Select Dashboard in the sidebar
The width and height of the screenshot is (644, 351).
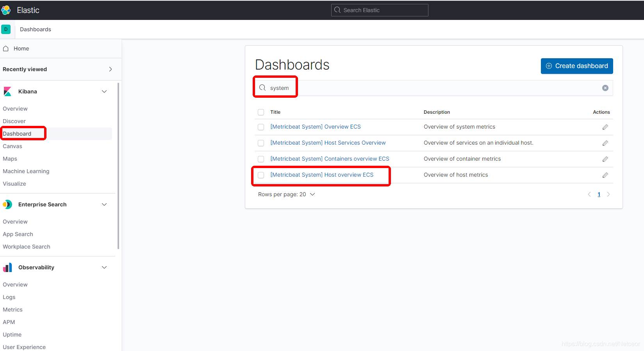point(17,134)
